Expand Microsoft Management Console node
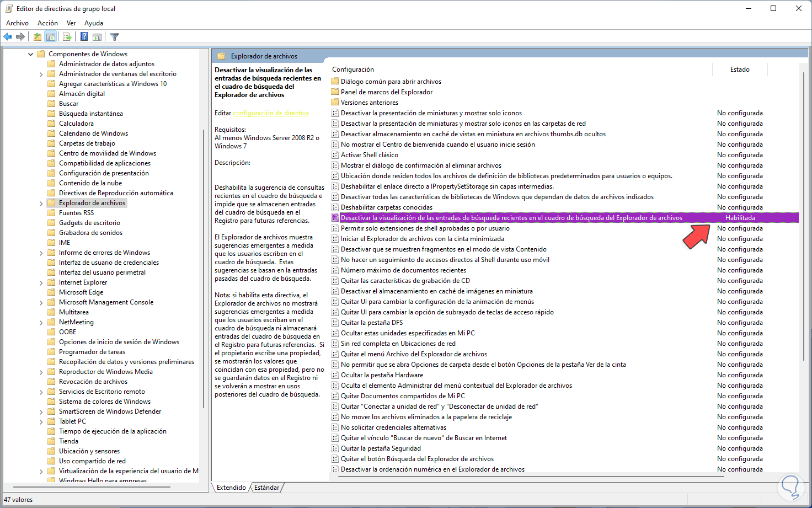This screenshot has height=508, width=812. pos(41,302)
